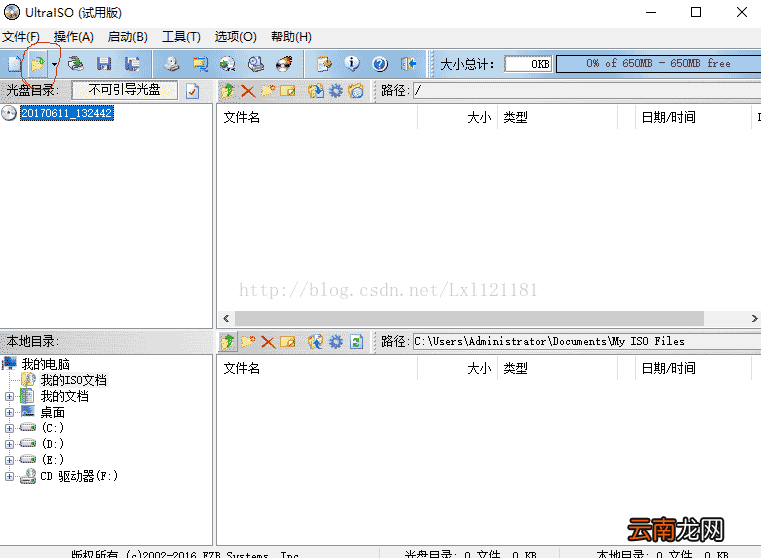Click the disc pane 路径 field showing /
This screenshot has height=558, width=761.
(x=587, y=90)
